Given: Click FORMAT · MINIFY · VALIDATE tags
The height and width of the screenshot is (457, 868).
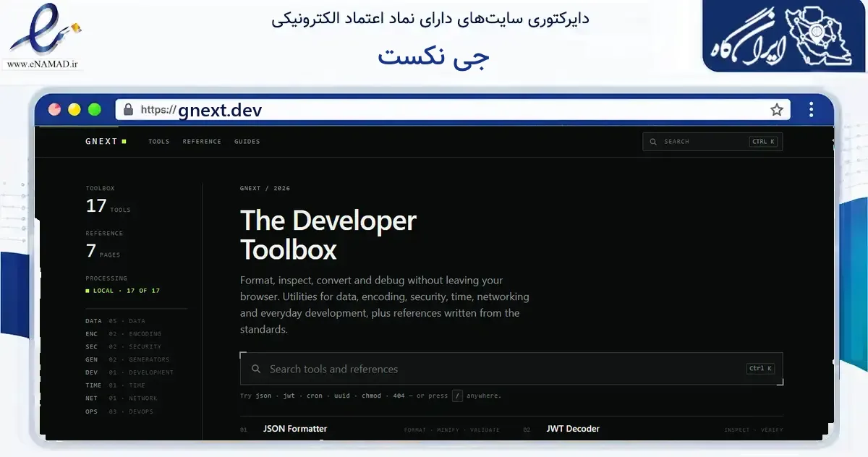Looking at the screenshot, I should pos(451,430).
